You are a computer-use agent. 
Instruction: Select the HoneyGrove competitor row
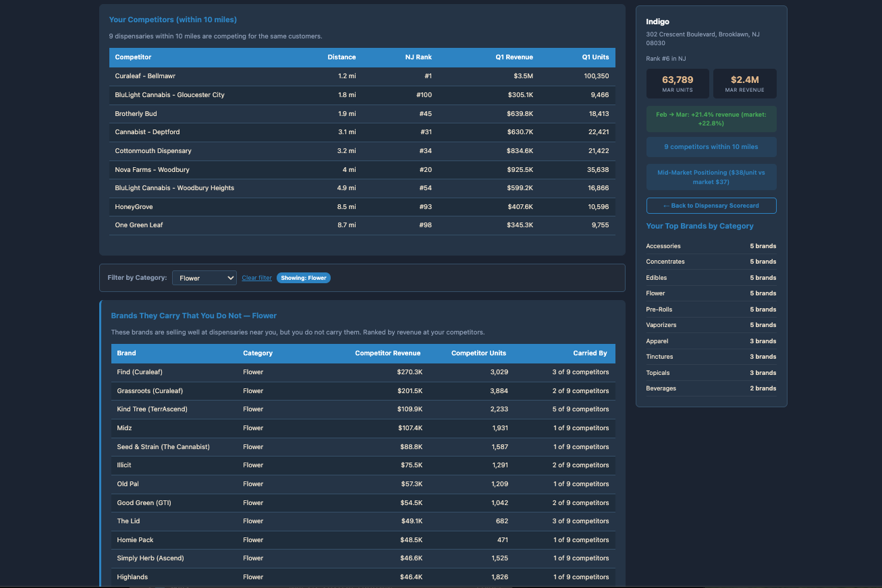[362, 207]
